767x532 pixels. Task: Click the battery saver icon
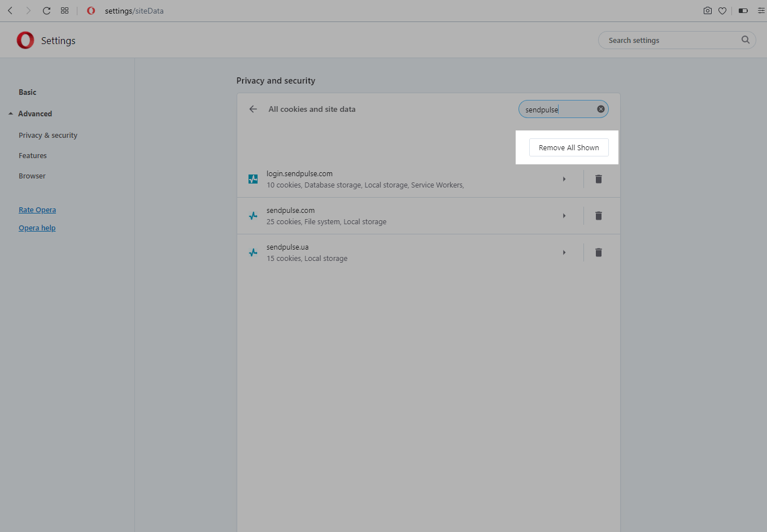tap(743, 11)
